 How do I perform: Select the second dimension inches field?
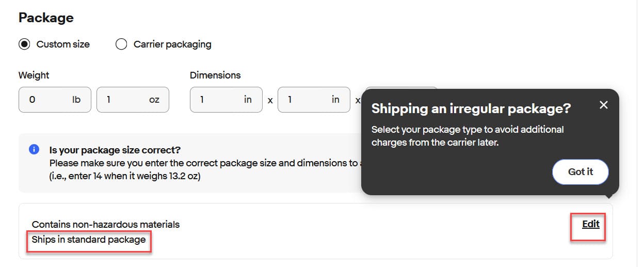click(307, 100)
